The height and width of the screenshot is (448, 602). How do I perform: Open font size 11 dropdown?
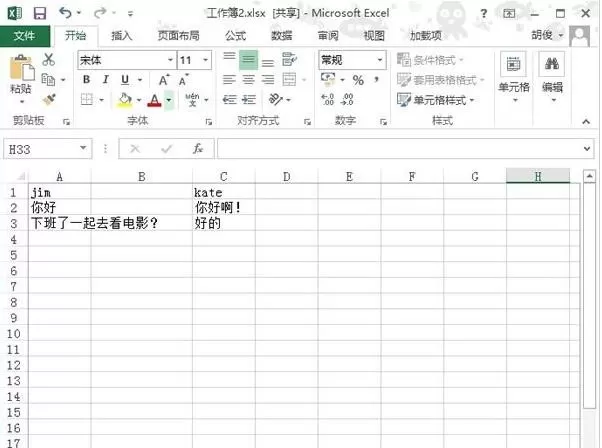tap(205, 60)
